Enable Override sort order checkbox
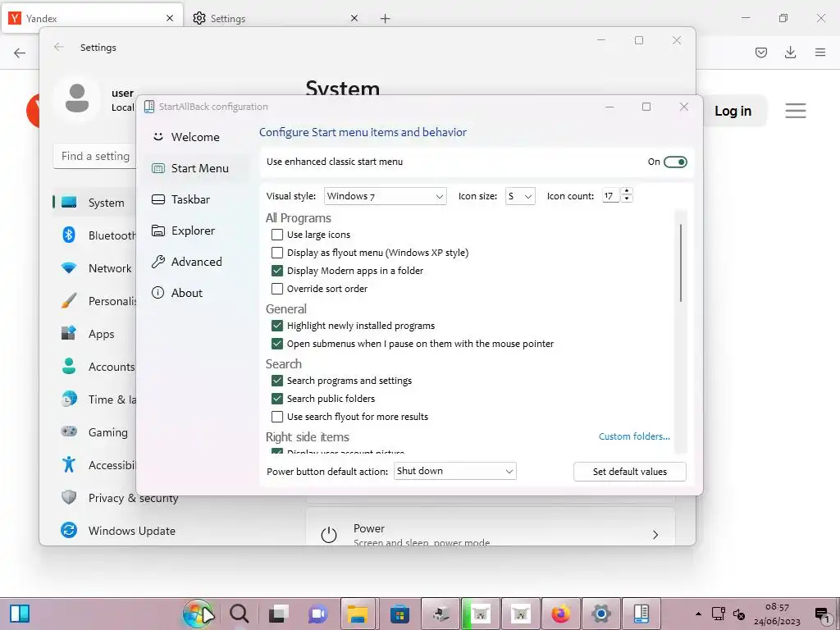840x630 pixels. click(x=277, y=289)
